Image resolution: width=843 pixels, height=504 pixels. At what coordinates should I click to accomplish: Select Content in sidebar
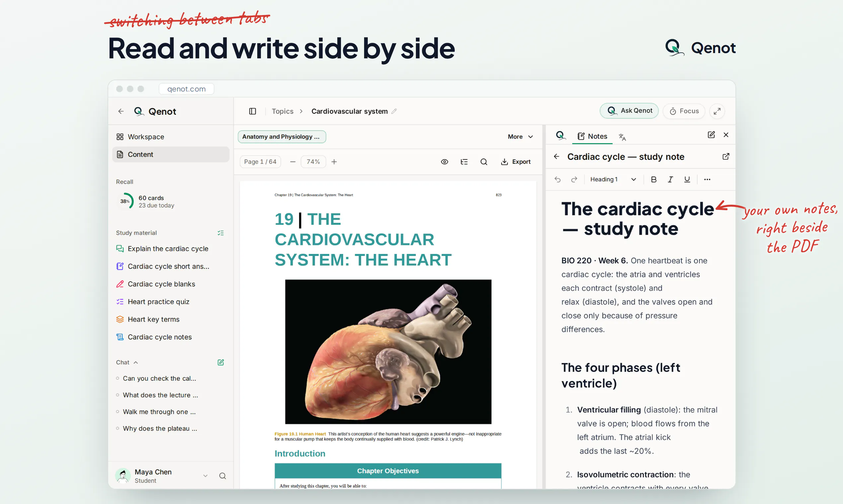click(171, 154)
